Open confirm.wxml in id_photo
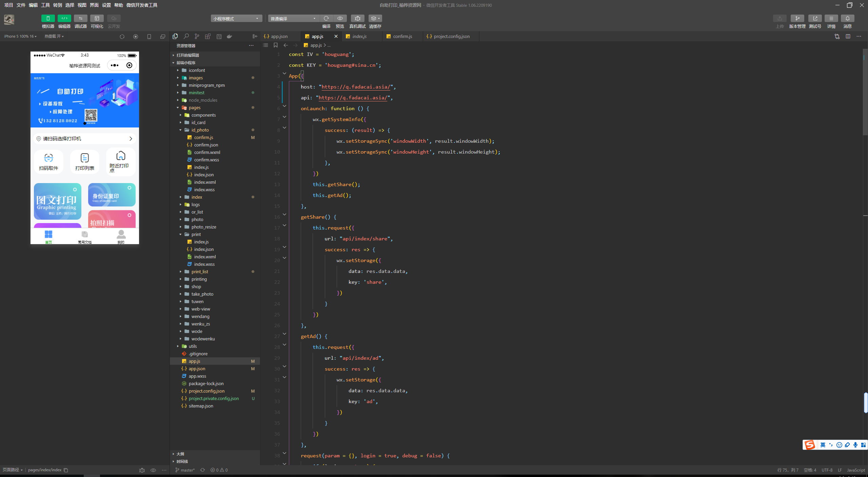This screenshot has height=477, width=868. click(215, 152)
